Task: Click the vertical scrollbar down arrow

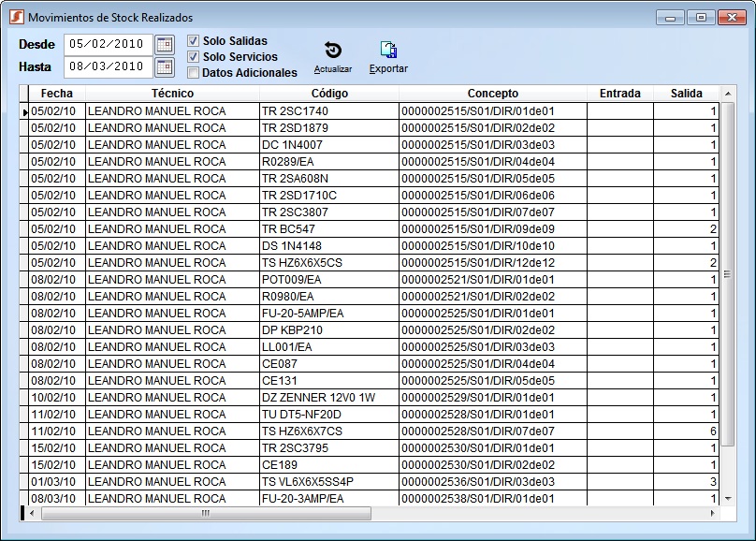Action: [728, 499]
